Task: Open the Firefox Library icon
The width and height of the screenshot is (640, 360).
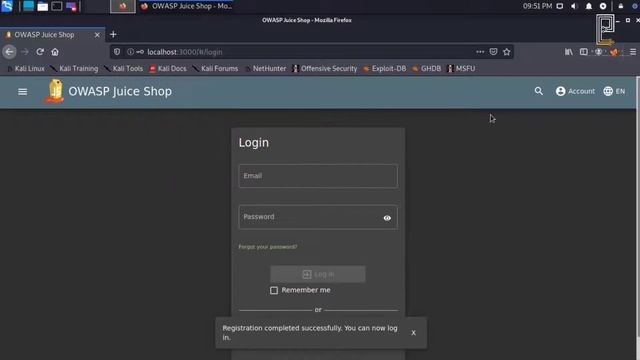Action: 569,52
